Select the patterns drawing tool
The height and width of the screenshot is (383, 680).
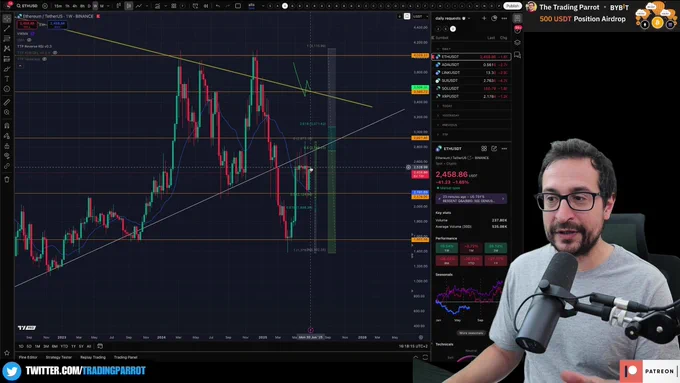click(7, 49)
